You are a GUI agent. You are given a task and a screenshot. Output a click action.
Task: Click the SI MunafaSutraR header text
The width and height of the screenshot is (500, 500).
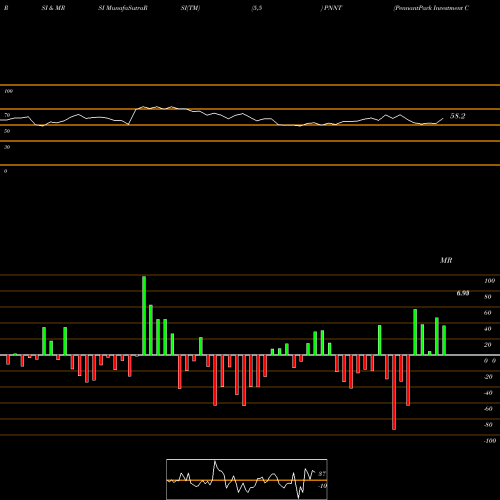[123, 8]
